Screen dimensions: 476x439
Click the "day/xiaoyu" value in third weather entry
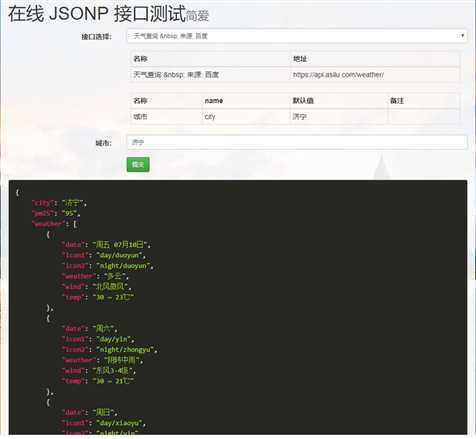coord(119,423)
